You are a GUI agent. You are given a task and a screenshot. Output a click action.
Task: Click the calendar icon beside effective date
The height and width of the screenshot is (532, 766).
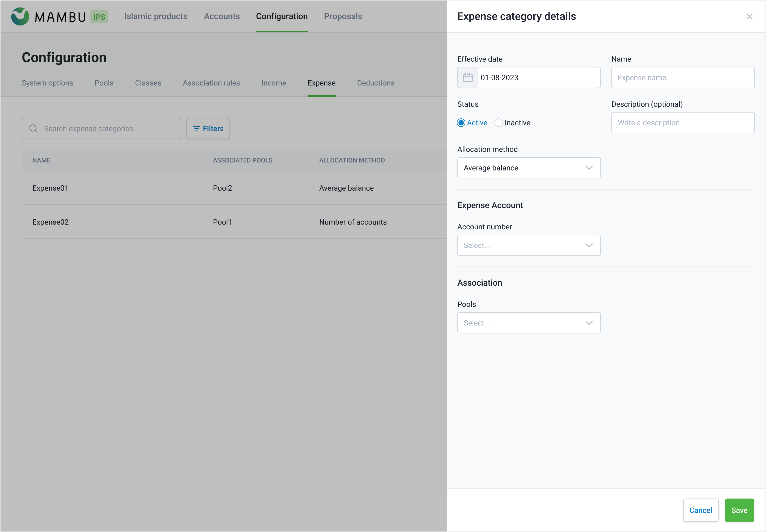point(468,78)
